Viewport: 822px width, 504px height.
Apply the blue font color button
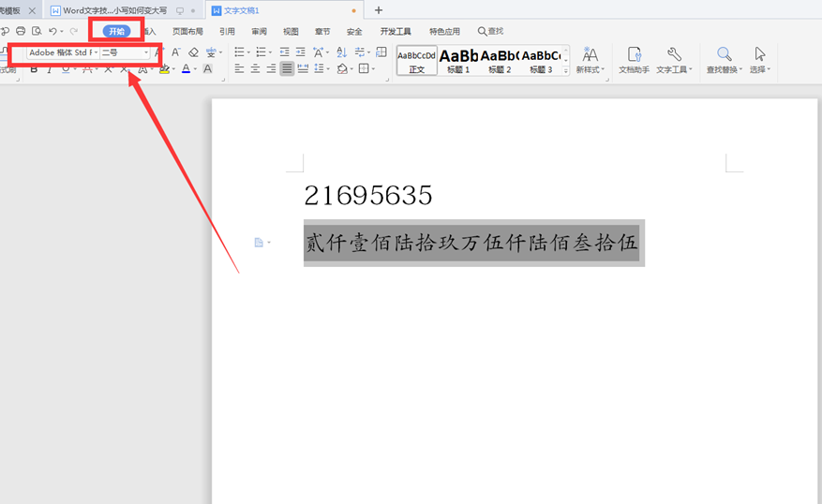186,69
